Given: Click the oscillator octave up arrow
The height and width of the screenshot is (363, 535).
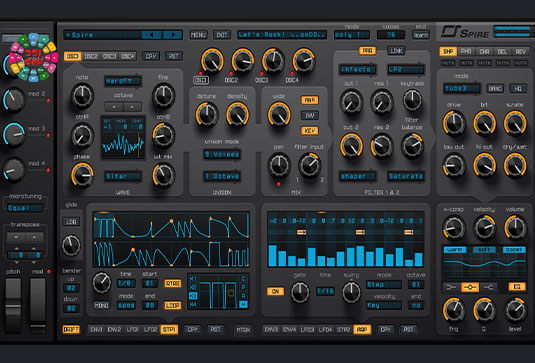Looking at the screenshot, I should pyautogui.click(x=132, y=107).
